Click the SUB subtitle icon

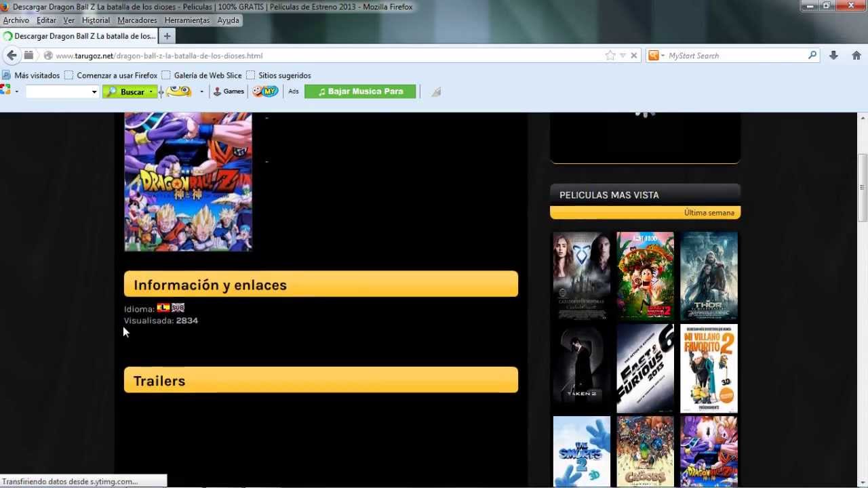coord(178,308)
